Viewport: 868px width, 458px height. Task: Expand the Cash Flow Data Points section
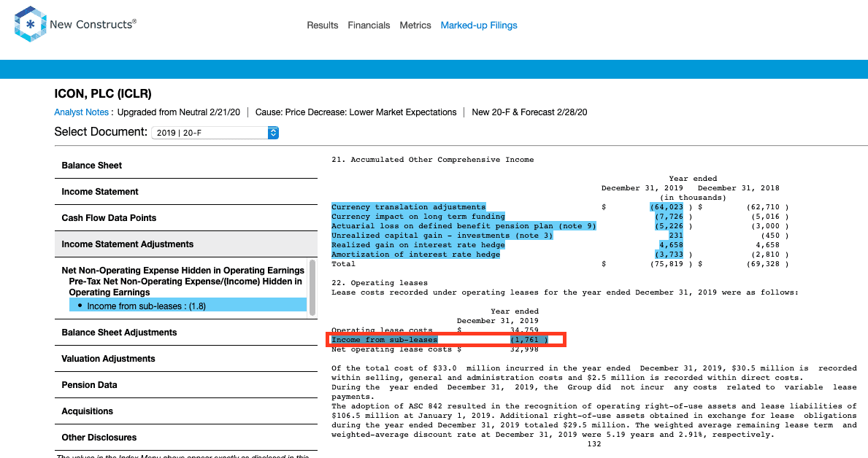[x=186, y=218]
